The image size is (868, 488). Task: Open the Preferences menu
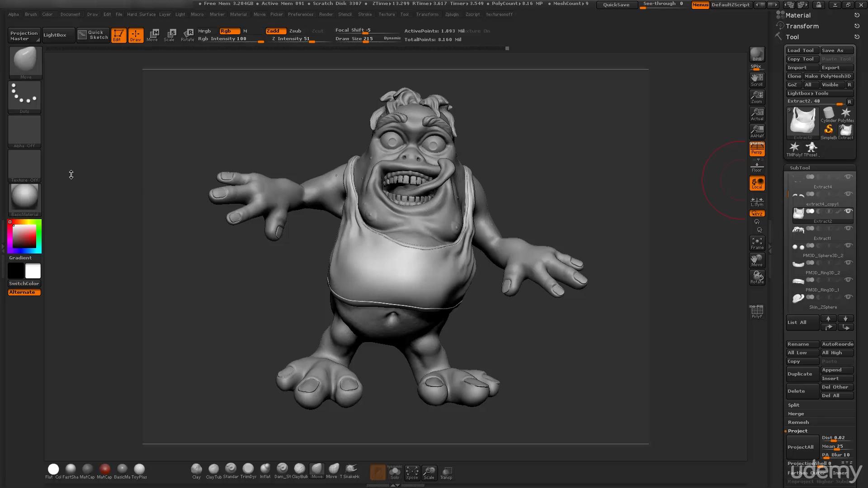click(301, 14)
